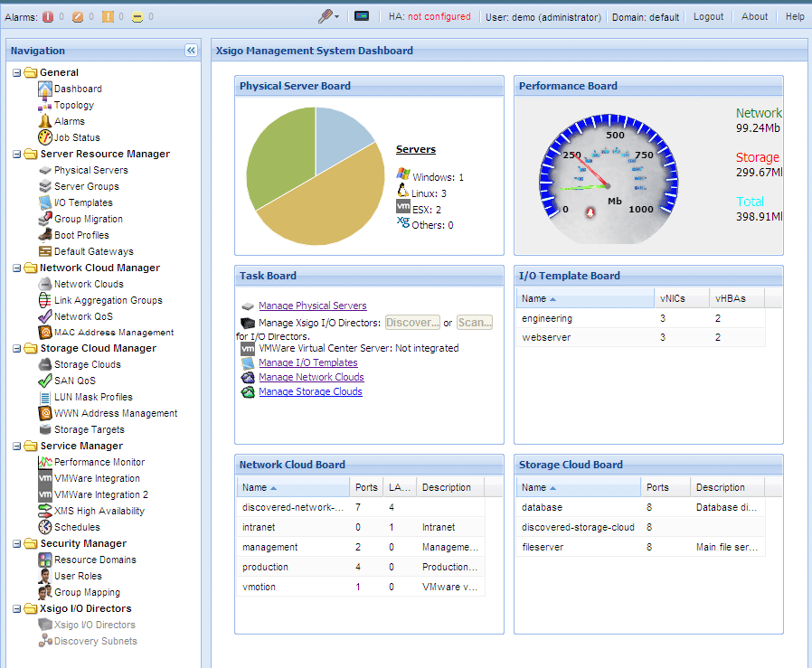Select the vmotion network cloud row
812x668 pixels.
(361, 587)
